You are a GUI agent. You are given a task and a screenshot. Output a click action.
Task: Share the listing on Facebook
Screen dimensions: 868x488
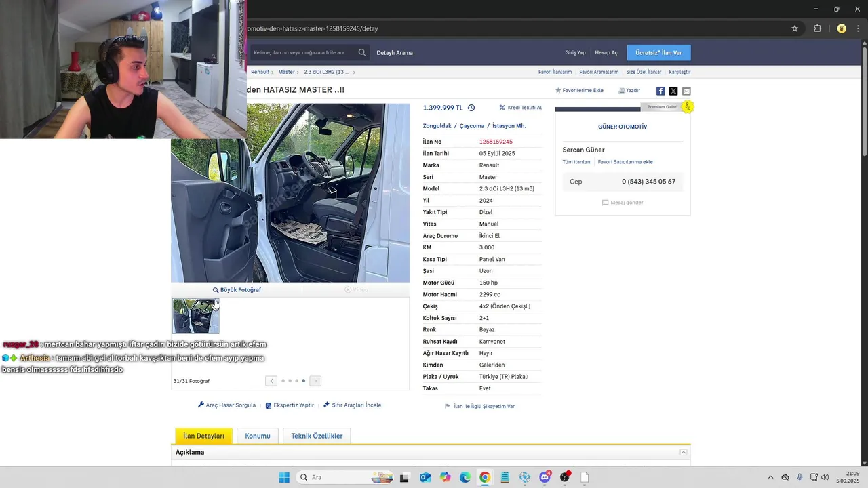click(660, 91)
